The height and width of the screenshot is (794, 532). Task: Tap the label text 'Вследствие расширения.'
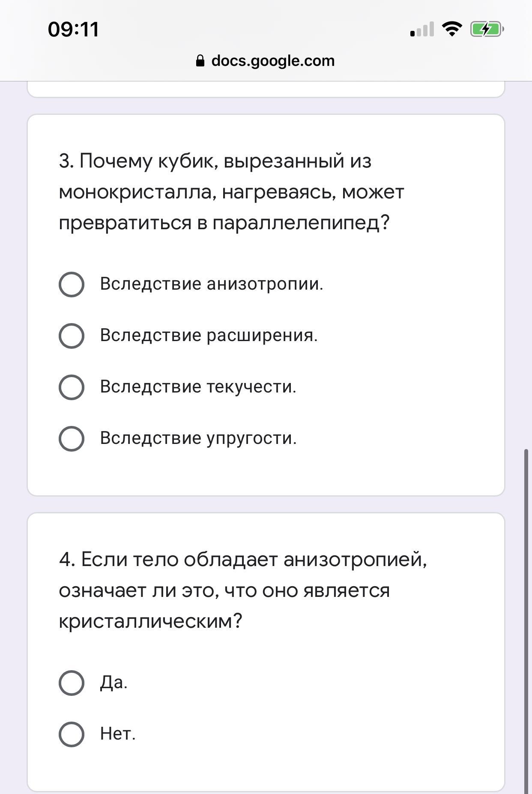pos(209,335)
